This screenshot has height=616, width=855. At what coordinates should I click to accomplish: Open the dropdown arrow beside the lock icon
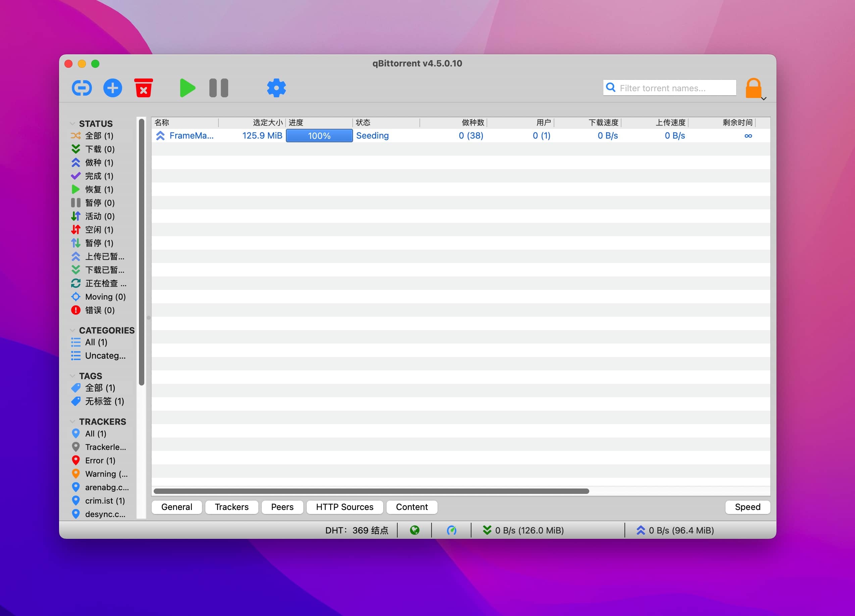point(764,99)
